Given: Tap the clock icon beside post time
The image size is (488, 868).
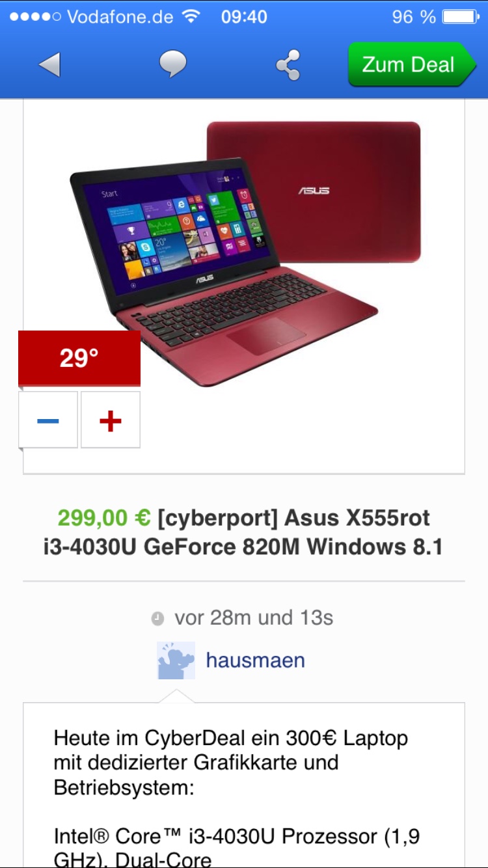Looking at the screenshot, I should pos(157,619).
